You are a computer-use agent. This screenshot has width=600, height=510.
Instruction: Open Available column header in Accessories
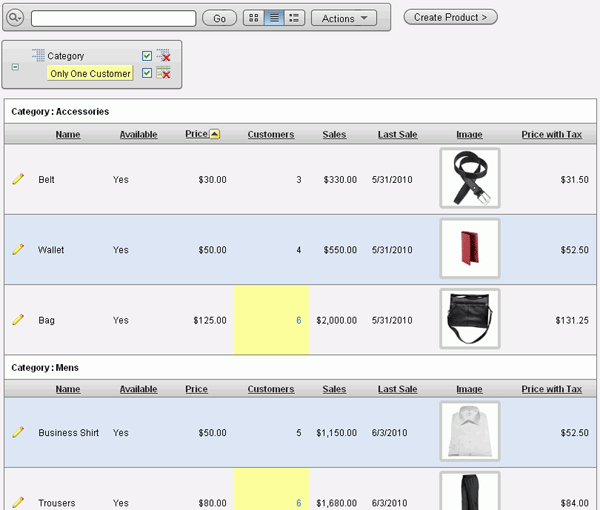(x=139, y=134)
